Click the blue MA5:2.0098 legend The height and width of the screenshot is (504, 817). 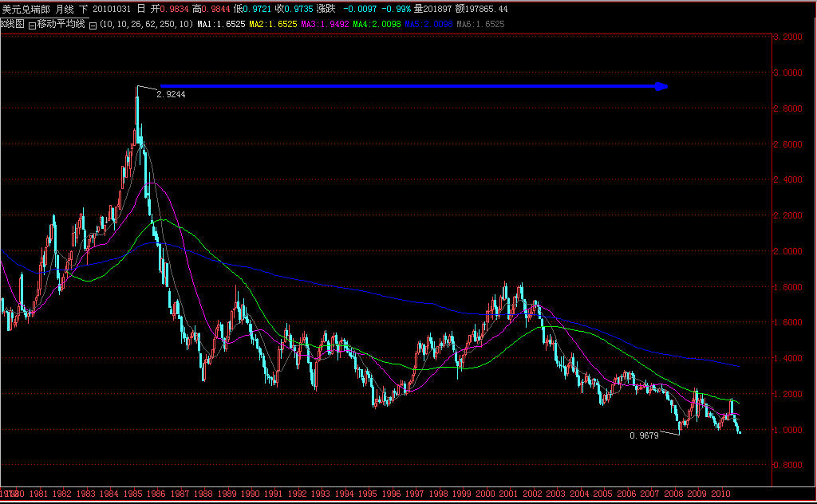(x=428, y=25)
